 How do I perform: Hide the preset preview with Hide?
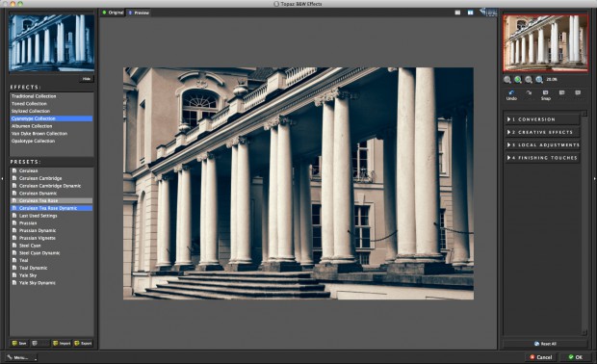(87, 79)
